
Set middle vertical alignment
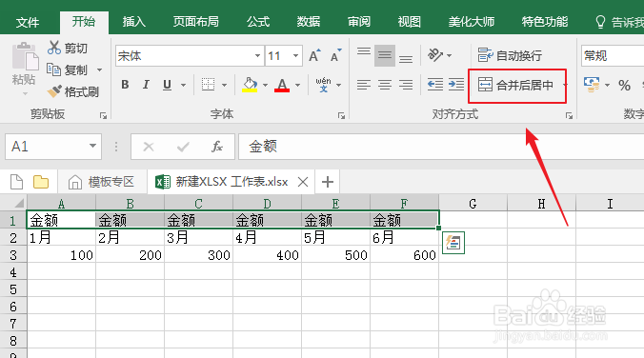[385, 55]
